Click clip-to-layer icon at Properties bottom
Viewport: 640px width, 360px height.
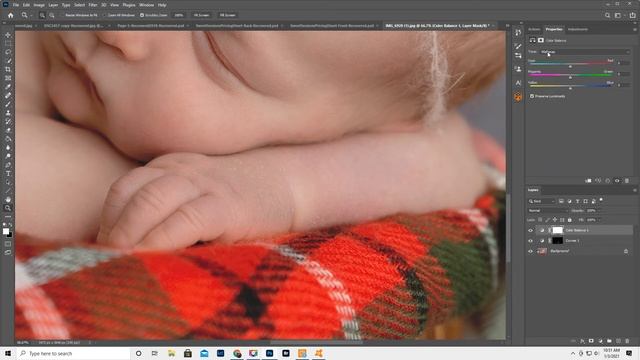pos(588,180)
